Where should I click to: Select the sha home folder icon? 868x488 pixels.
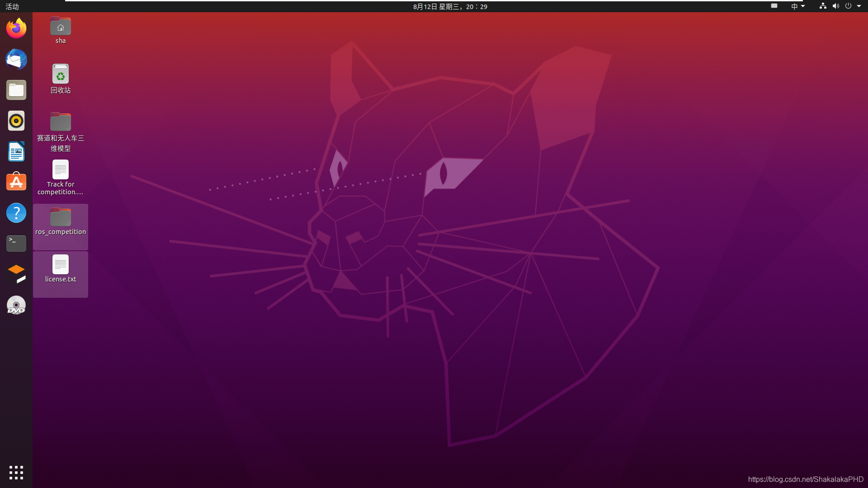tap(61, 26)
